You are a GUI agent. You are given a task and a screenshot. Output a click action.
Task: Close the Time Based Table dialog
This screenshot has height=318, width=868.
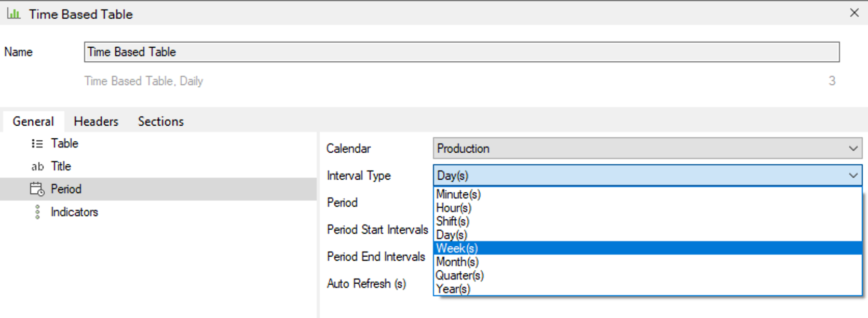click(855, 12)
